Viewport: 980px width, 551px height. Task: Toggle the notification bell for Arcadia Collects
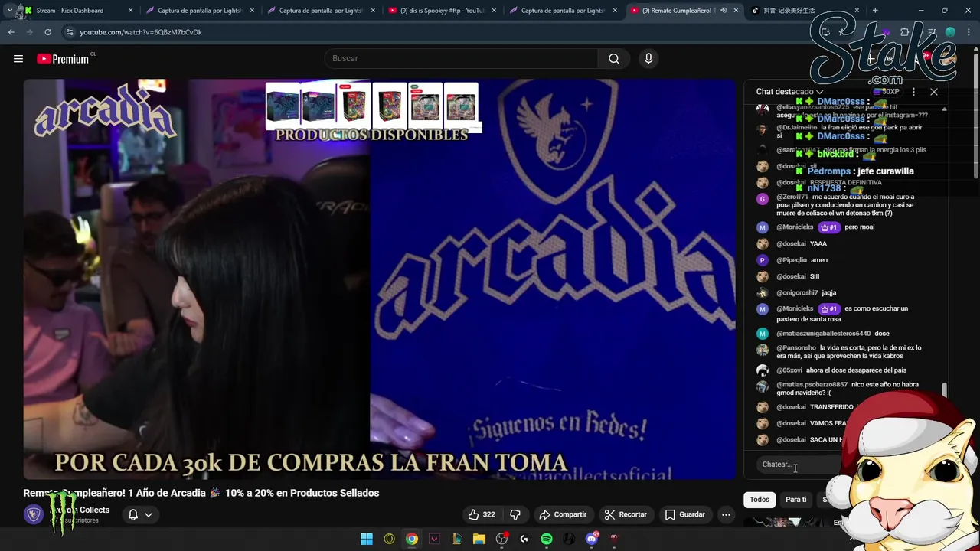pos(133,514)
